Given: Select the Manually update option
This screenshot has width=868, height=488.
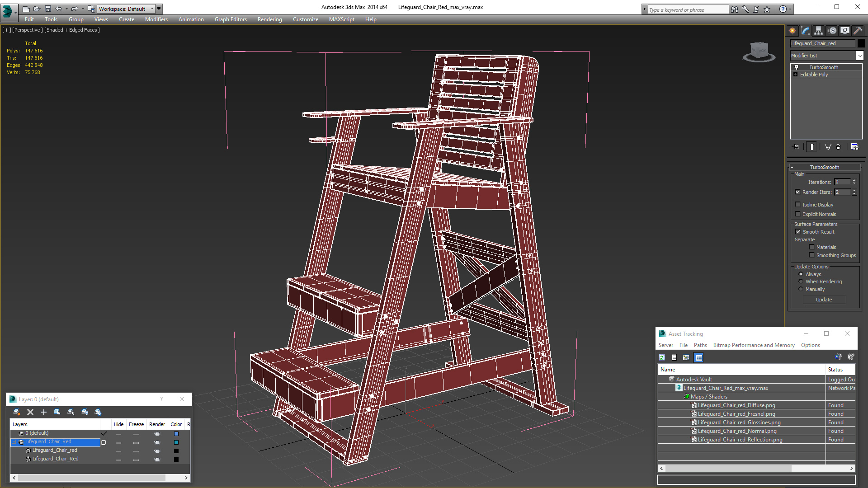Looking at the screenshot, I should pos(801,289).
